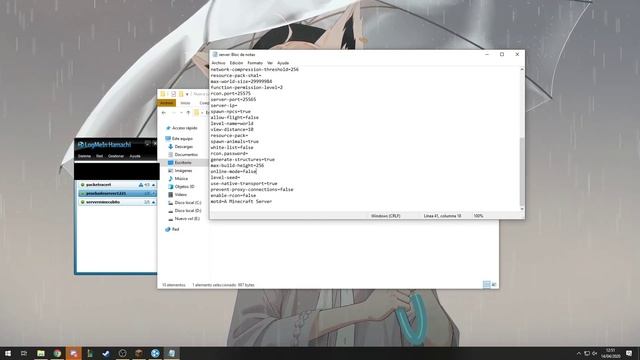Image resolution: width=640 pixels, height=360 pixels.
Task: Open volume control in system tray
Action: tap(595, 353)
